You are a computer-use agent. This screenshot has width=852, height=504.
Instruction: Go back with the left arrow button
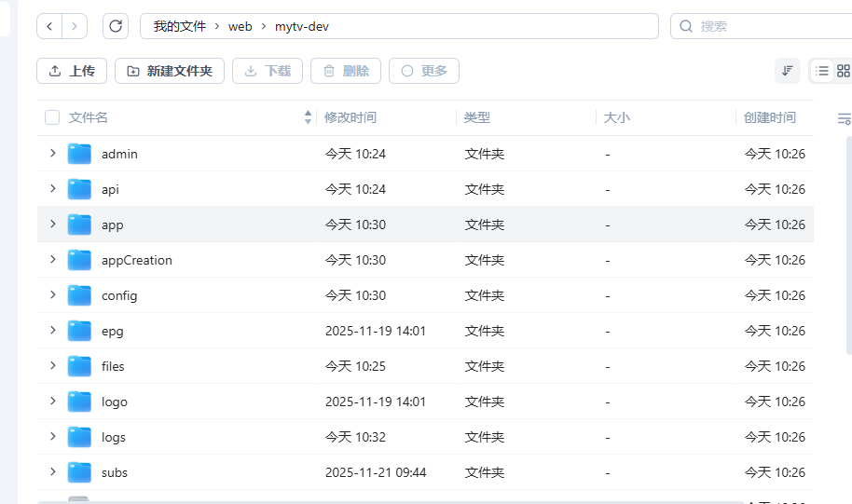pos(49,26)
